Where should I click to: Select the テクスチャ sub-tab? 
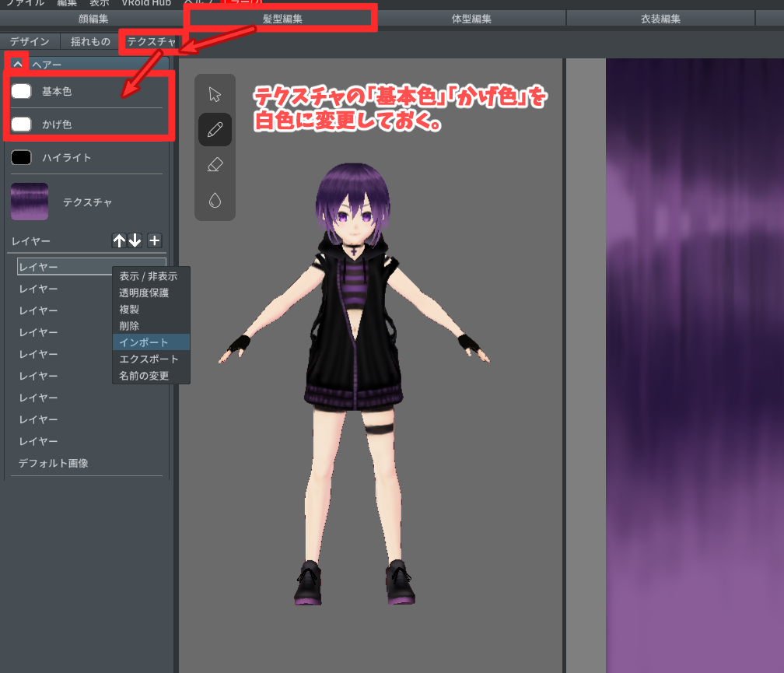(x=151, y=42)
